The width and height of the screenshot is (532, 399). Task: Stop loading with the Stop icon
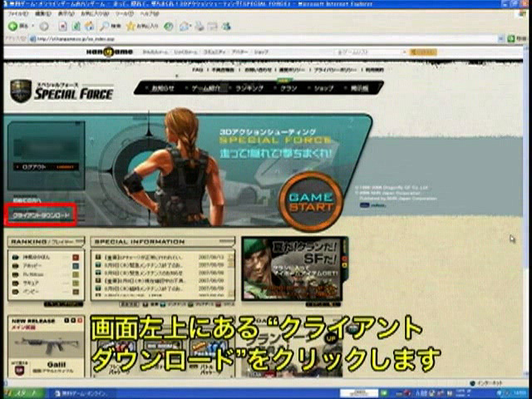pyautogui.click(x=63, y=26)
